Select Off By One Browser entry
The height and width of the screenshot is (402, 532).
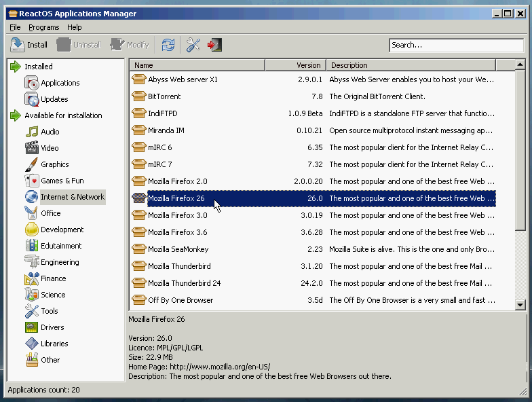point(180,300)
